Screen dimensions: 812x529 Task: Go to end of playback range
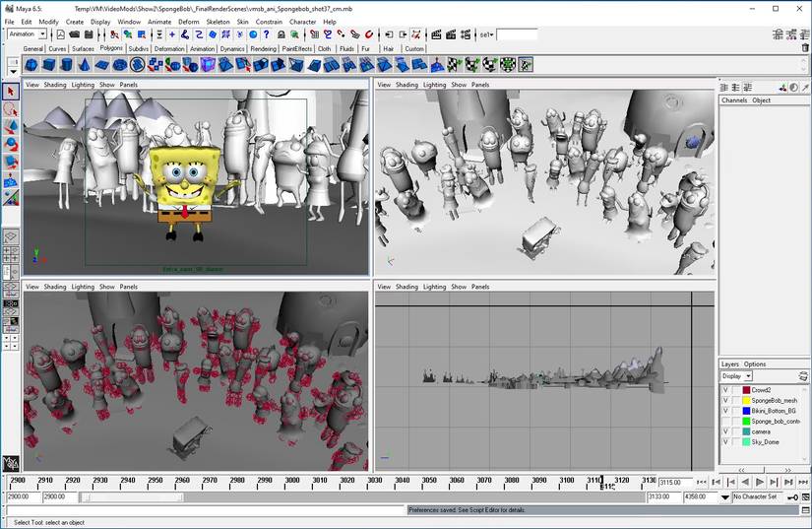pyautogui.click(x=803, y=483)
